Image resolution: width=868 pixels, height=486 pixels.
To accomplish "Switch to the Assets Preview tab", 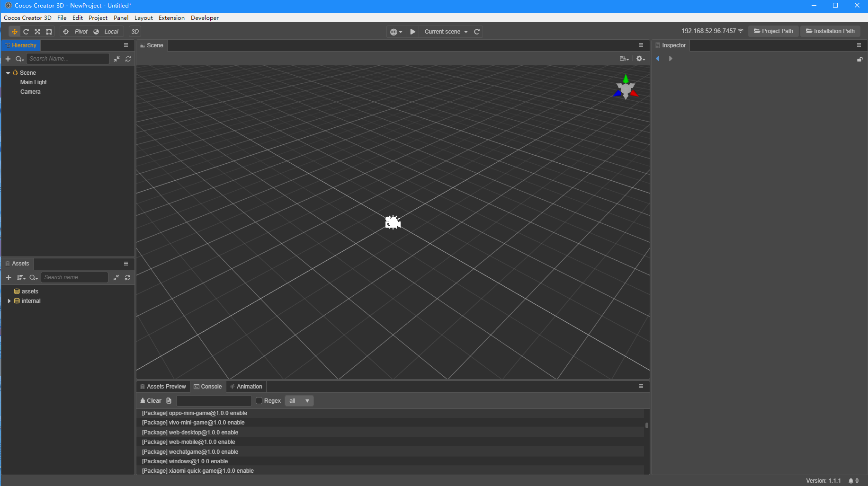I will pos(163,387).
